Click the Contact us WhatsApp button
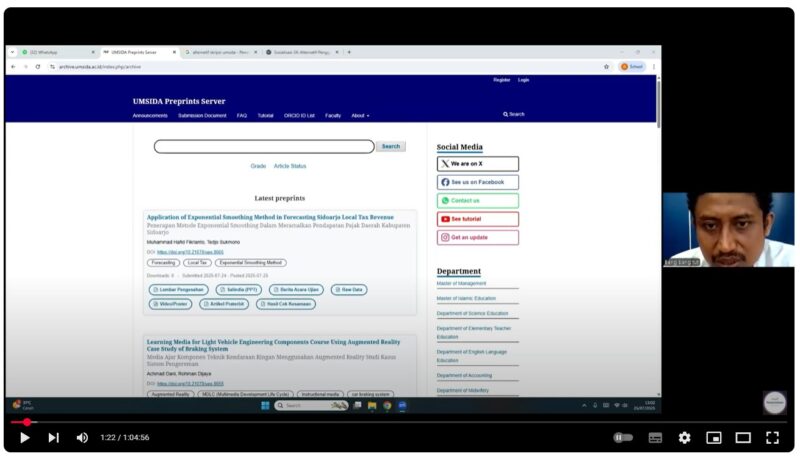The height and width of the screenshot is (456, 800). tap(478, 200)
